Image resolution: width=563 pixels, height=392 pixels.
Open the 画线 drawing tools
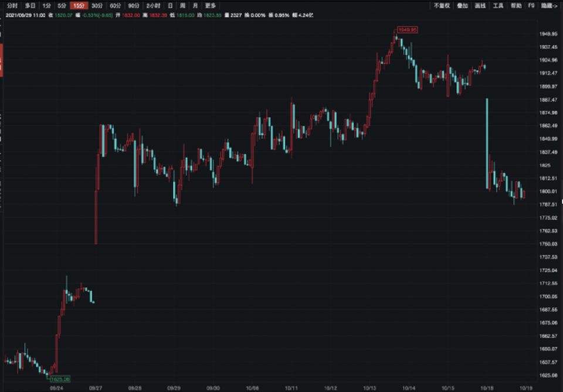(480, 6)
